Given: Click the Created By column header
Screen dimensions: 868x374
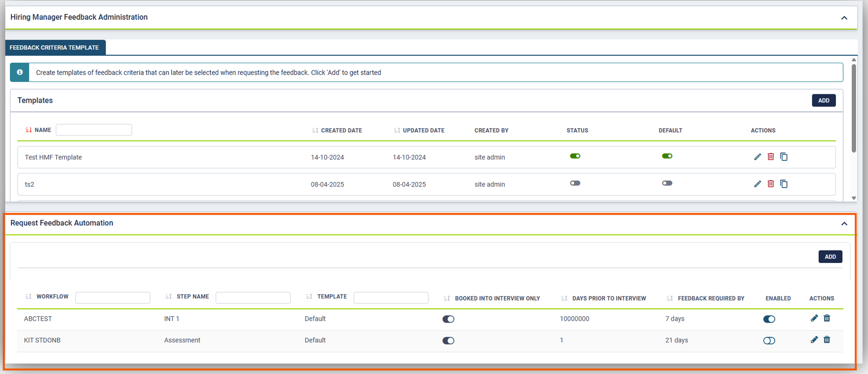Looking at the screenshot, I should tap(491, 131).
